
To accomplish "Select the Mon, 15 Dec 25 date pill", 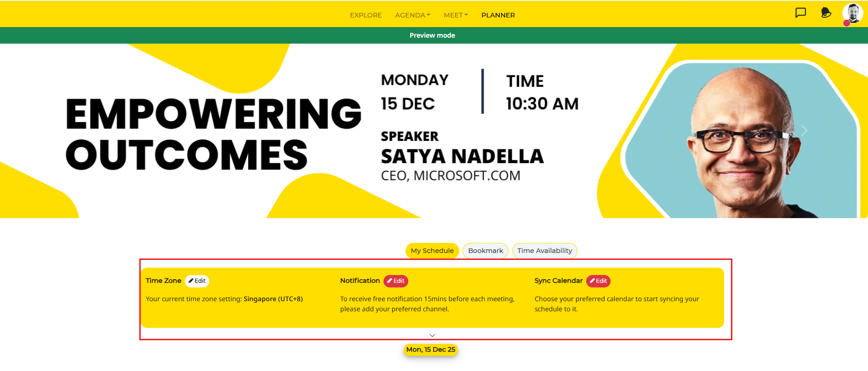I will pyautogui.click(x=431, y=350).
